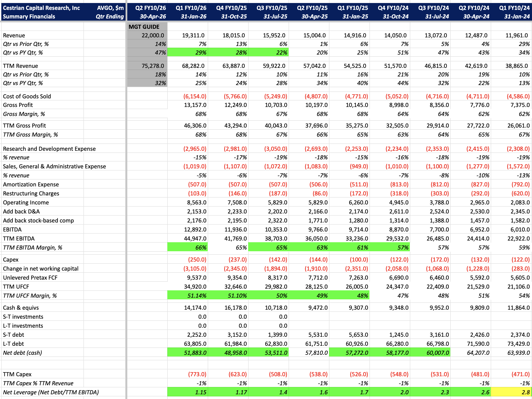Select the AVGO, $m header cell

tap(110, 8)
